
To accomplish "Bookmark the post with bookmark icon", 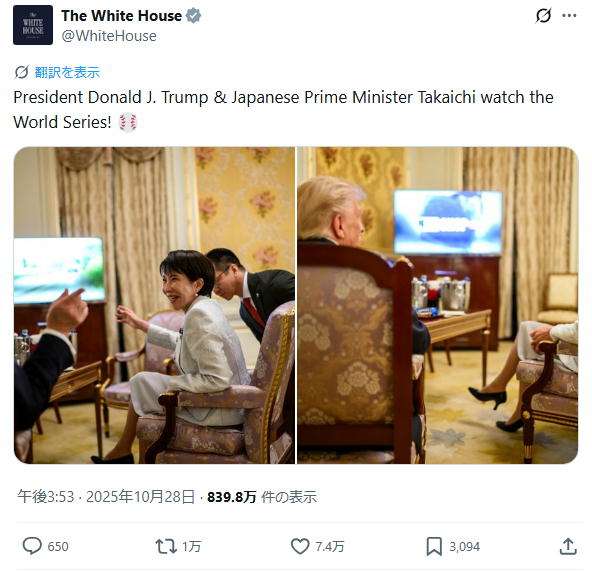I will 434,546.
